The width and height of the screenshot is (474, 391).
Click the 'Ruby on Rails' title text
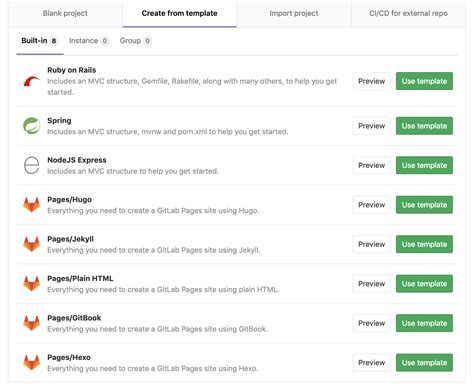tap(72, 70)
